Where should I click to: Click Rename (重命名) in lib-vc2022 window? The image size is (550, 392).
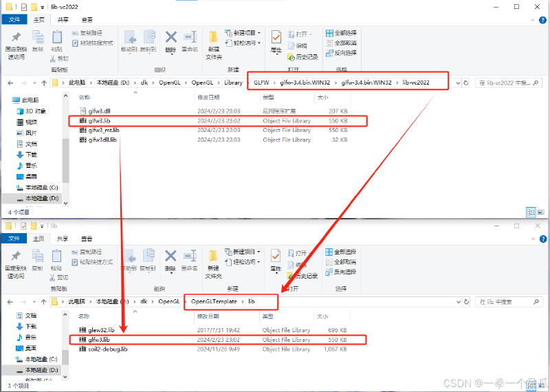190,41
